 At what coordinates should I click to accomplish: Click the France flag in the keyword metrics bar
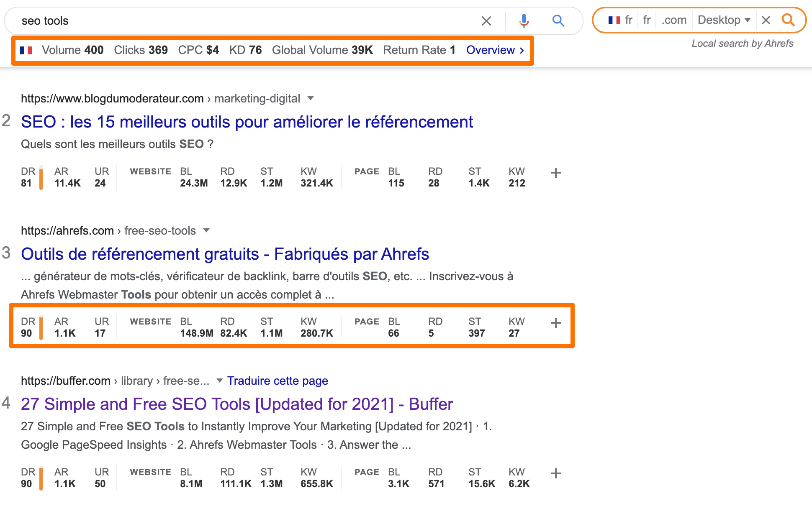tap(26, 50)
